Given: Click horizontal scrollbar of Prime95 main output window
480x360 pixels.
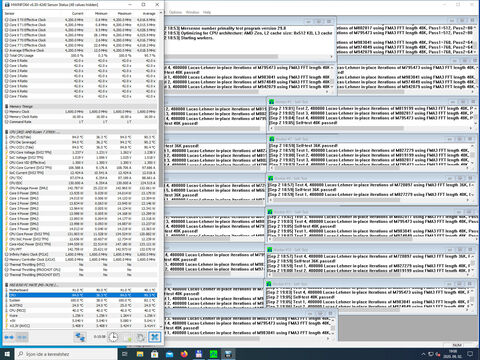Looking at the screenshot, I should point(222,57).
